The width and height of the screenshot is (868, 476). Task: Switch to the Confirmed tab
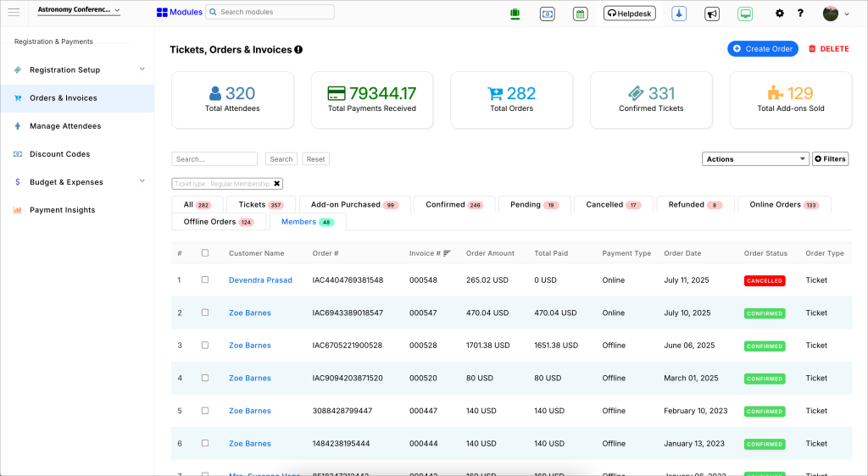point(454,205)
